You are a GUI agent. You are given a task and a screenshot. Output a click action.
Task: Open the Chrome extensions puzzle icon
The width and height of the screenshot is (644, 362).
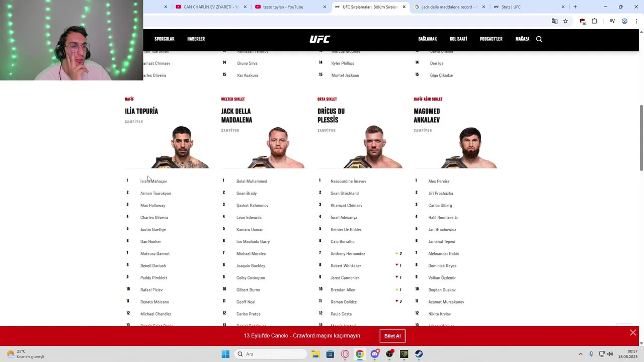(x=594, y=21)
